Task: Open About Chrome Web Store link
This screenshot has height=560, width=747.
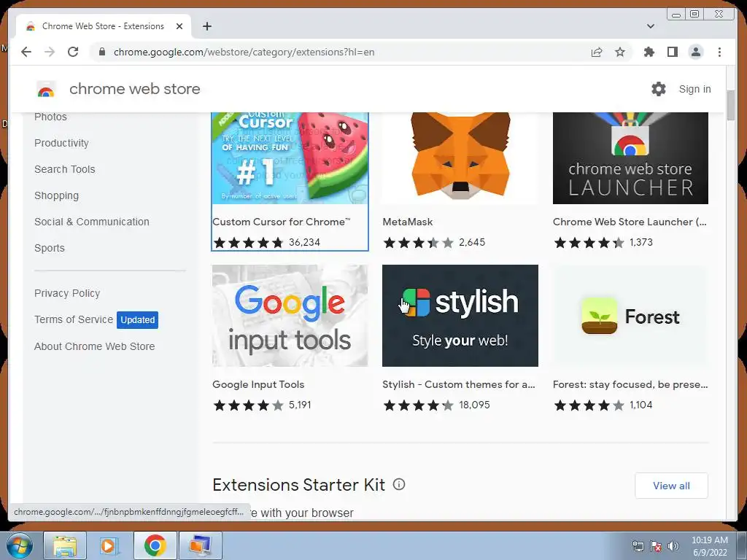Action: [94, 346]
